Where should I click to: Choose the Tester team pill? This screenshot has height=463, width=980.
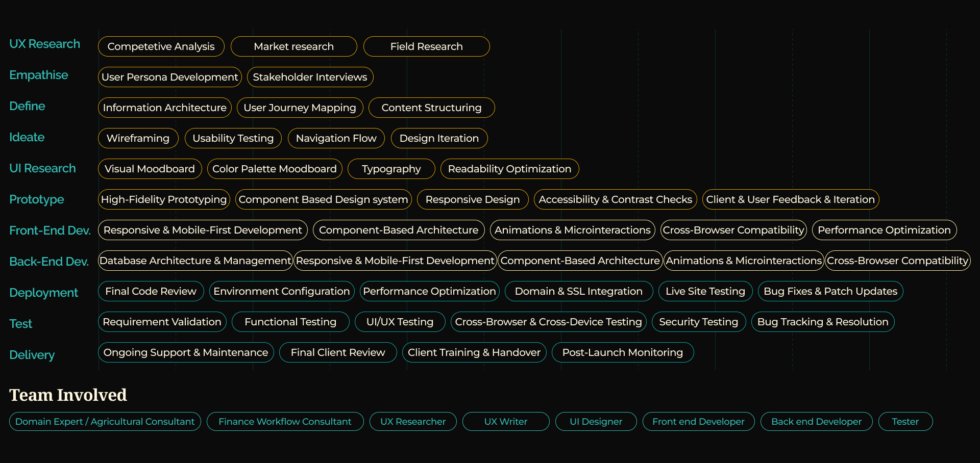[905, 422]
